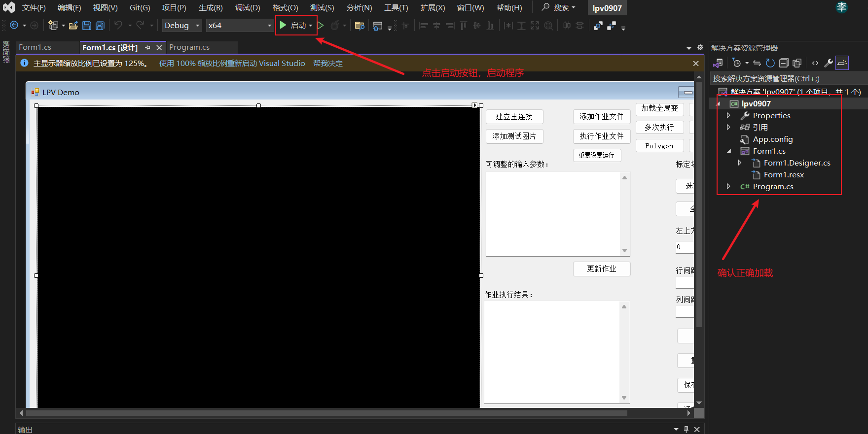The width and height of the screenshot is (868, 434).
Task: Open the 生成(B) build menu
Action: (211, 8)
